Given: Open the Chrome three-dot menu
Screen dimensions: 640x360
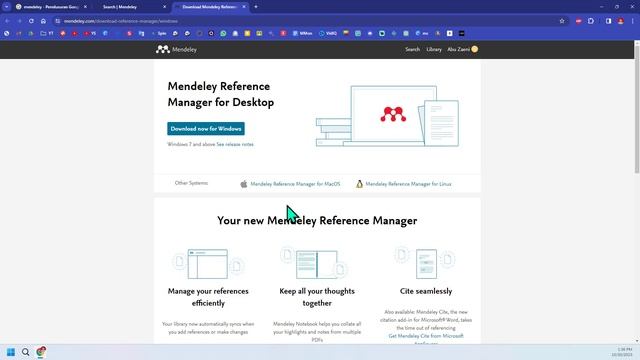Looking at the screenshot, I should (x=633, y=21).
